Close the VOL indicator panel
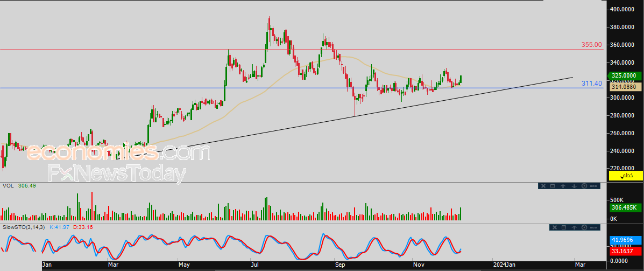This screenshot has width=644, height=271. [x=543, y=186]
